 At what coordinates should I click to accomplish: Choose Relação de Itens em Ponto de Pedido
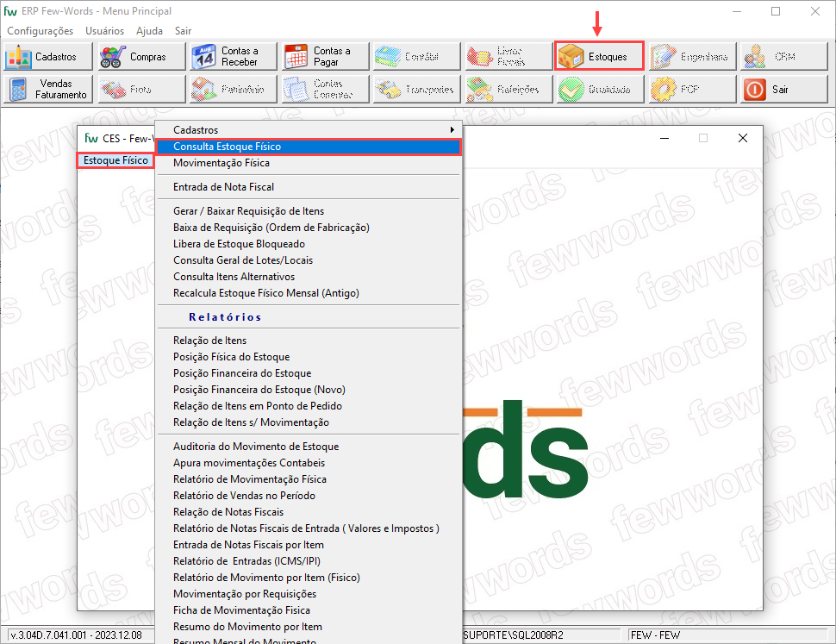pyautogui.click(x=309, y=406)
